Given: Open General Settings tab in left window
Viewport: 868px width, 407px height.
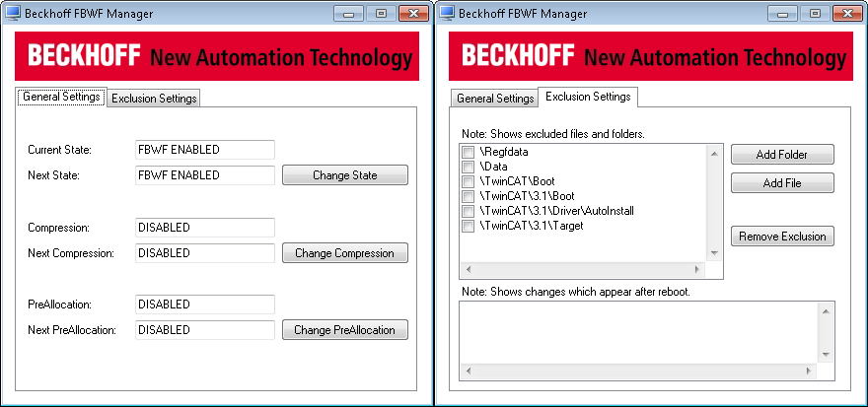Looking at the screenshot, I should 61,97.
